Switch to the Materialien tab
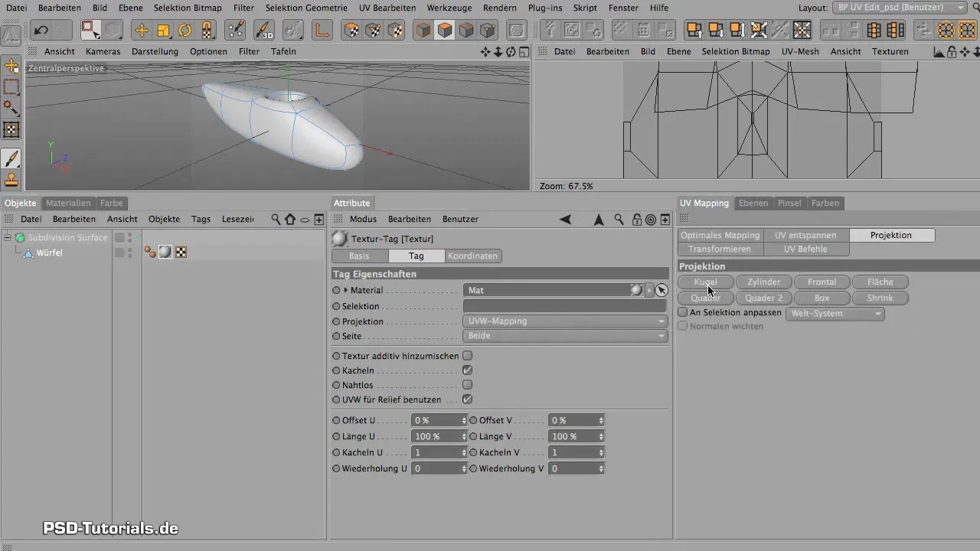This screenshot has width=980, height=551. click(x=68, y=203)
